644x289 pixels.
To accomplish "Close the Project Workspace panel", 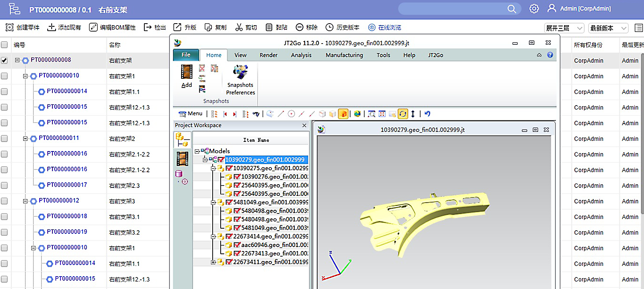I will pyautogui.click(x=304, y=125).
